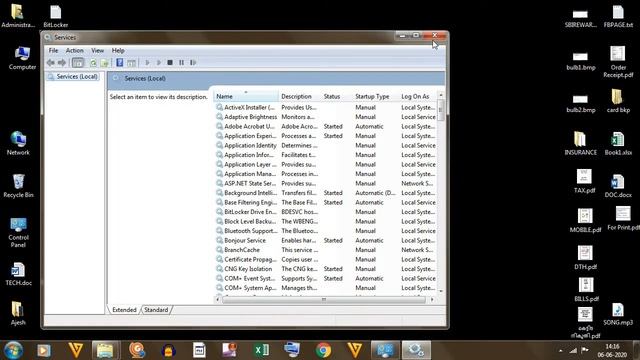
Task: Show hidden system tray icons arrow
Action: [561, 351]
